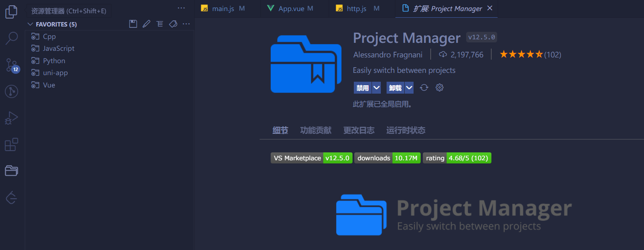Open the dropdown arrow beside 卸载
Screen dimensions: 644x250
409,88
